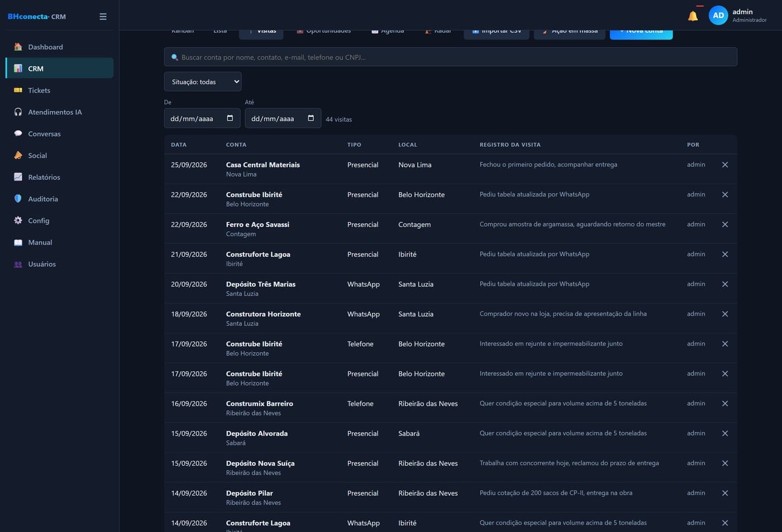Click the BHconecta CRM logo
Image resolution: width=782 pixels, height=532 pixels.
37,17
